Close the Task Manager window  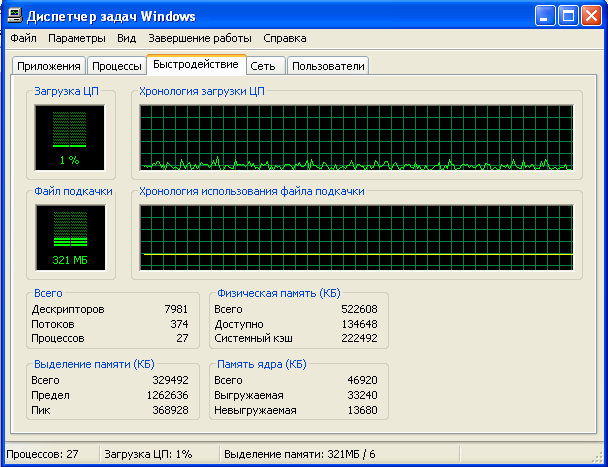pyautogui.click(x=592, y=16)
